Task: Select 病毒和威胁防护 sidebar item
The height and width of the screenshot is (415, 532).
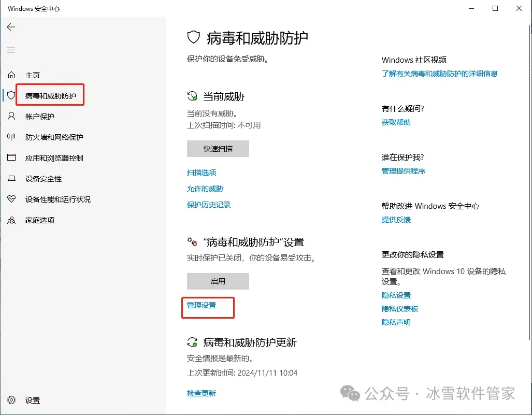Action: coord(51,96)
